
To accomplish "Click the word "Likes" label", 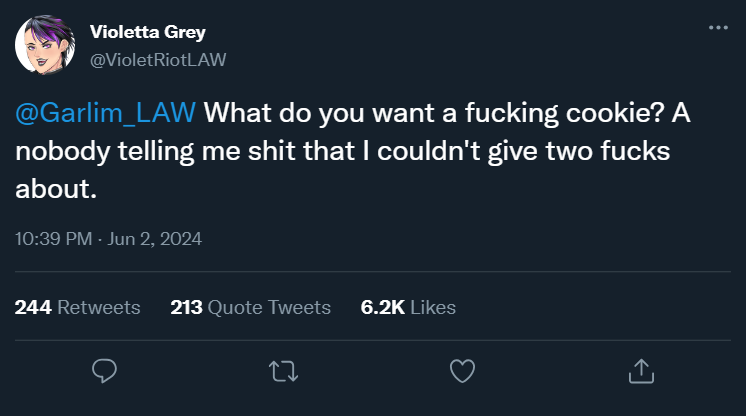I will 433,307.
